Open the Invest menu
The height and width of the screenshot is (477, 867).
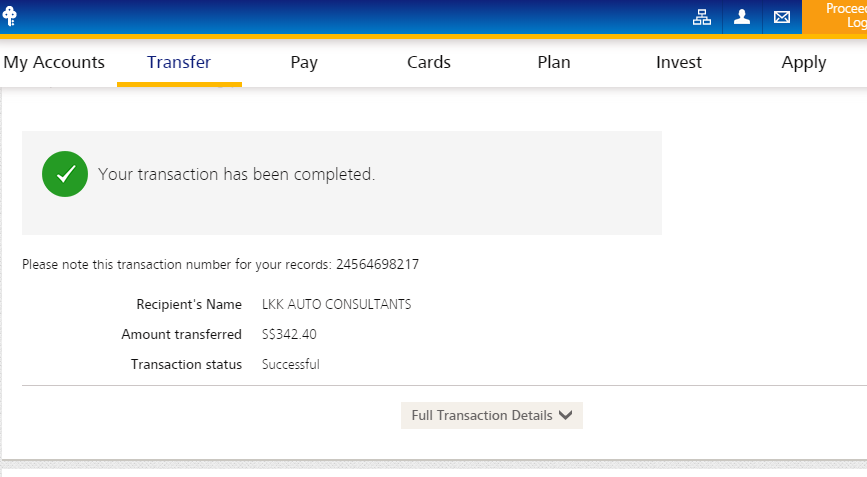[x=679, y=62]
